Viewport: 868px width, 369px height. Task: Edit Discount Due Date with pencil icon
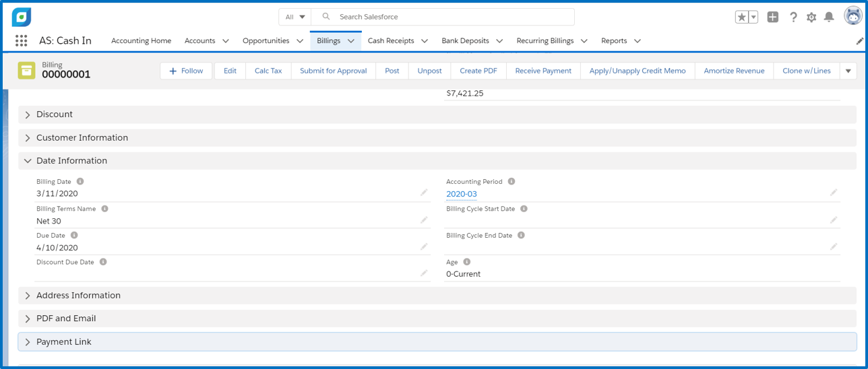click(424, 273)
